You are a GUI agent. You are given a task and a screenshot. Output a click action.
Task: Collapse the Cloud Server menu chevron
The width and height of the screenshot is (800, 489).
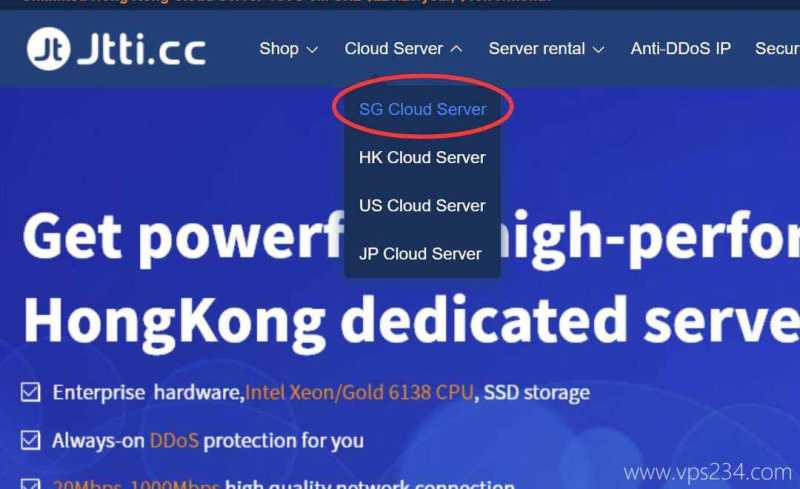[x=457, y=49]
